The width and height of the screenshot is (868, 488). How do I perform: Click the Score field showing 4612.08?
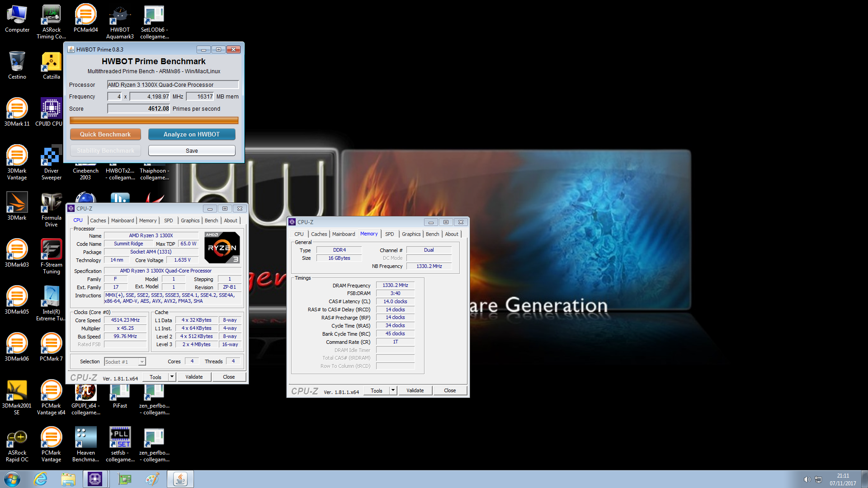(x=138, y=108)
